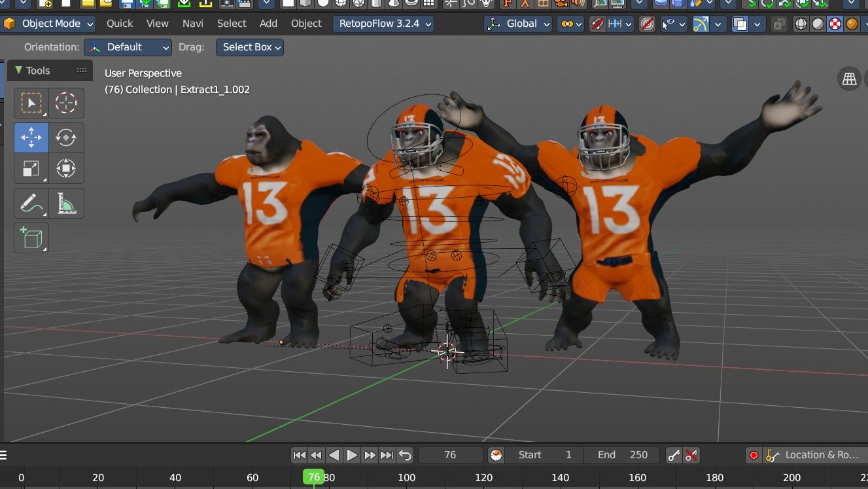868x489 pixels.
Task: Jump to the last frame
Action: [387, 455]
